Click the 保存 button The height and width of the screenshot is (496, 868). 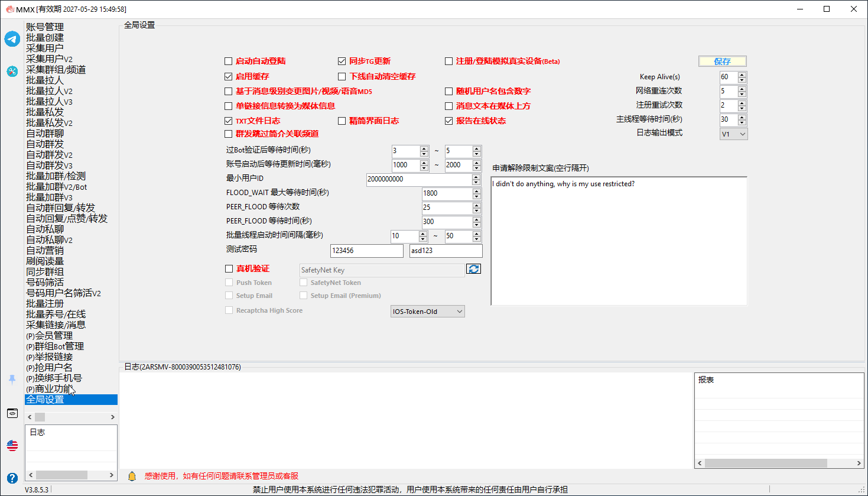coord(723,61)
